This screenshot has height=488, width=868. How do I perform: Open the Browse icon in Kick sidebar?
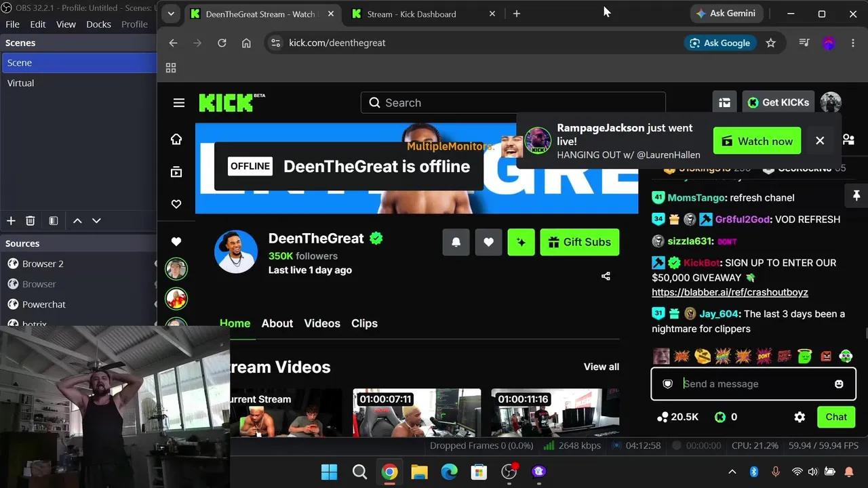coord(176,172)
